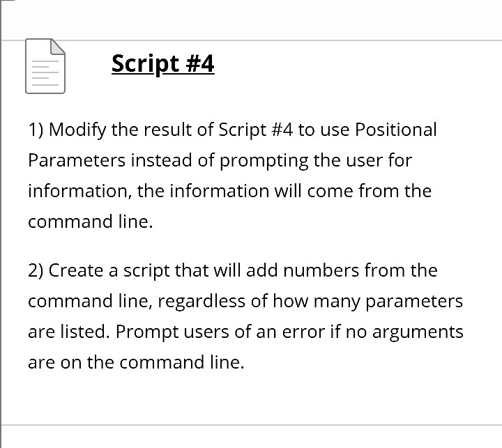Click "#4" within the first instruction sentence
Image resolution: width=502 pixels, height=448 pixels.
tap(278, 130)
